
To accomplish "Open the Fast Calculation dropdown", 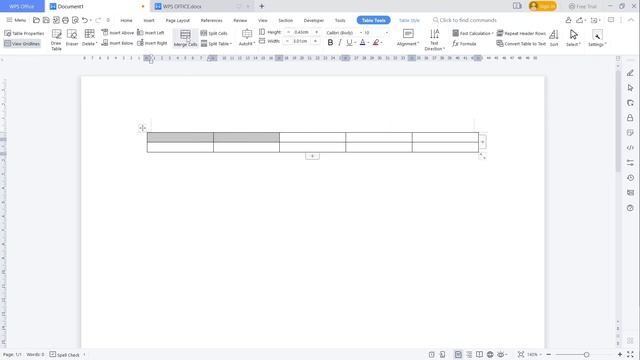I will click(x=473, y=33).
